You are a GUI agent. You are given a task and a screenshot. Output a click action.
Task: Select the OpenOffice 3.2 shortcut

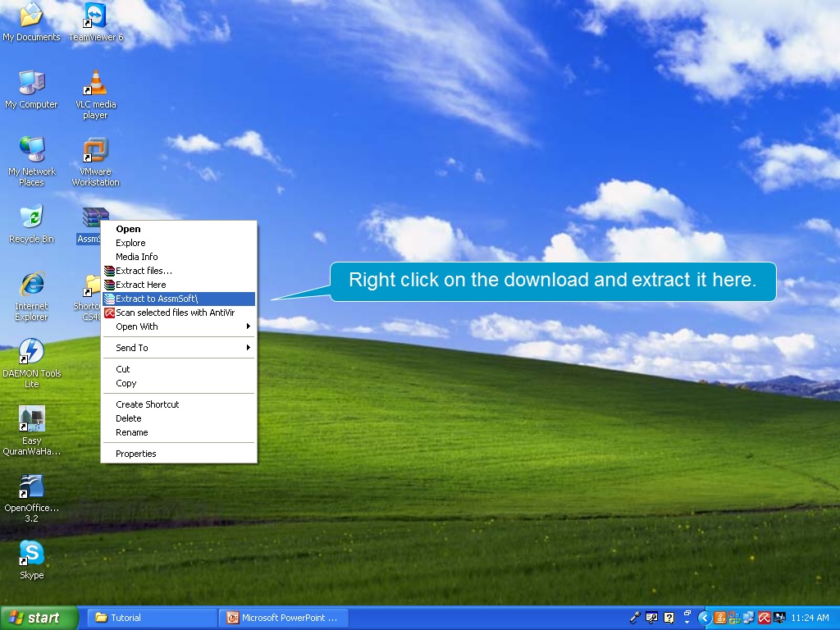point(31,498)
